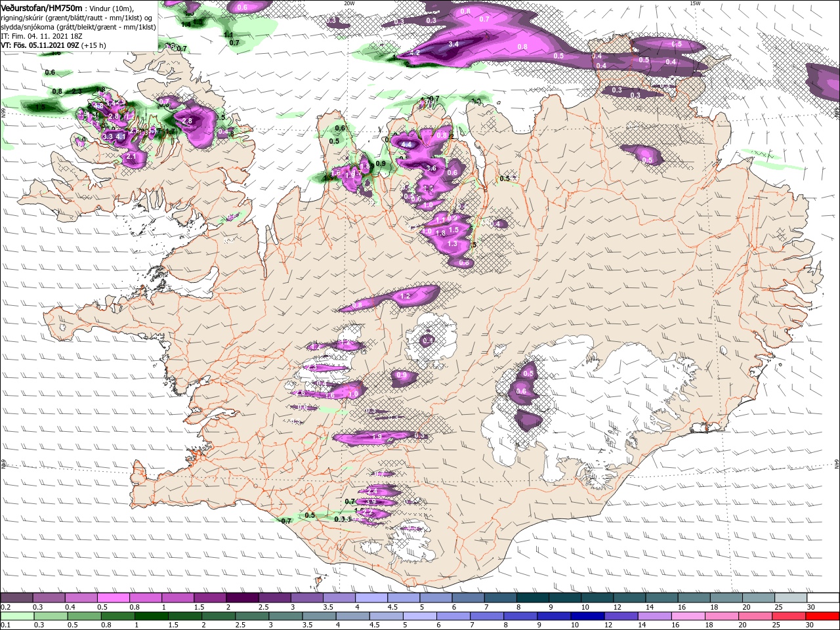840x630 pixels.
Task: Pick bottom-row bright red swatch after 30
Action: tap(823, 616)
